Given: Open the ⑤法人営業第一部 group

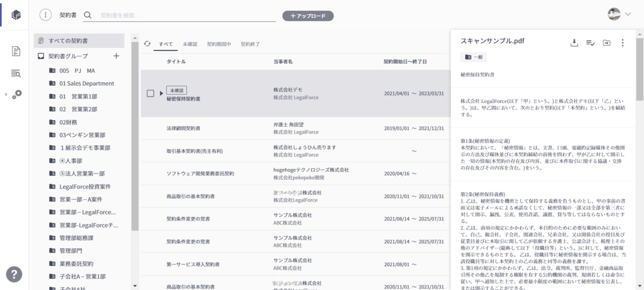Looking at the screenshot, I should (82, 174).
